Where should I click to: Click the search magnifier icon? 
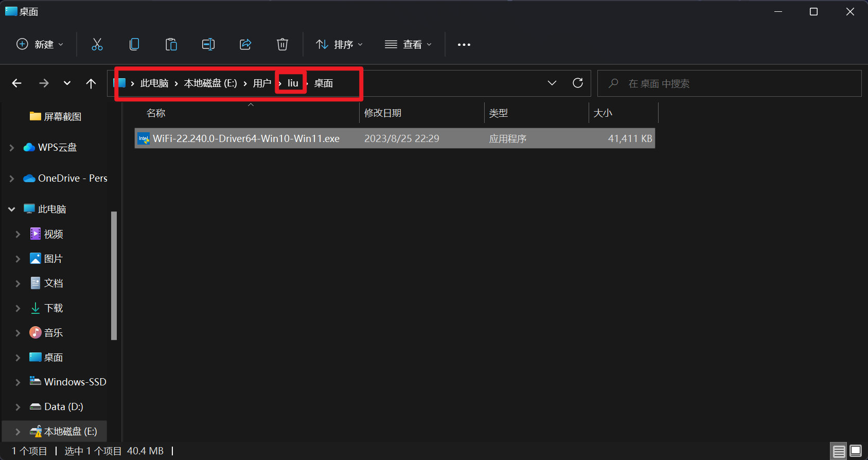coord(613,83)
